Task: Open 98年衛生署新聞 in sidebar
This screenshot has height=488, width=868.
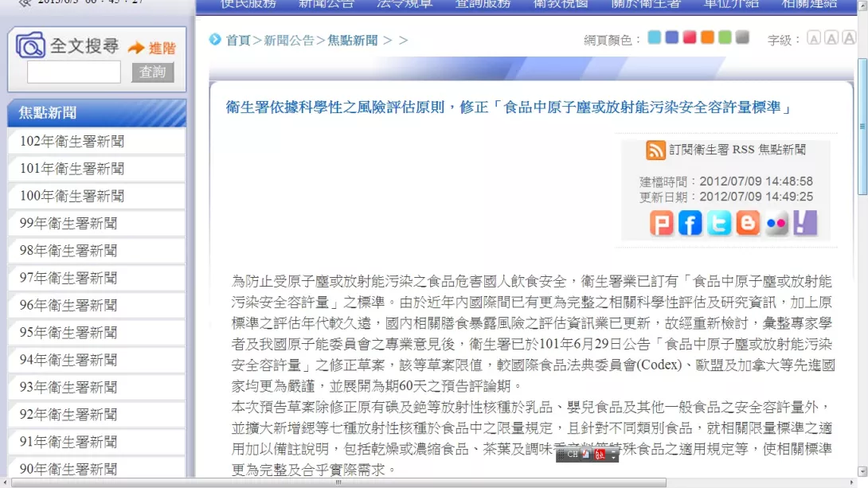Action: [97, 251]
